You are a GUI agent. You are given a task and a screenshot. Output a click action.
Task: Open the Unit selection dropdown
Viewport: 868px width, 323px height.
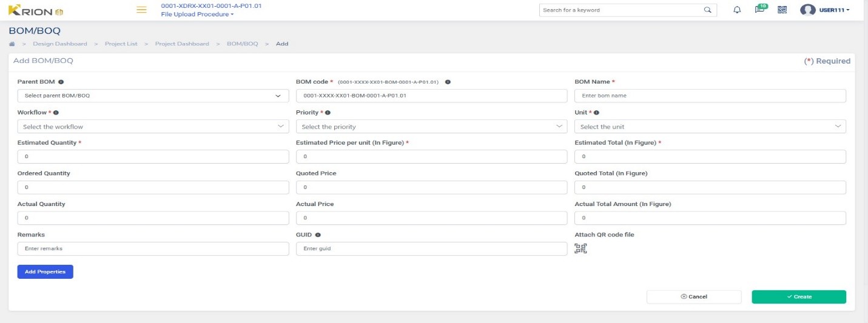[x=710, y=127]
